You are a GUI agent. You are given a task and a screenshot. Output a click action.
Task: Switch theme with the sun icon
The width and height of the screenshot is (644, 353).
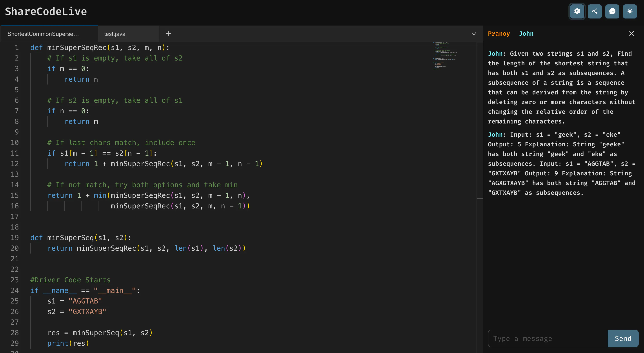[630, 11]
